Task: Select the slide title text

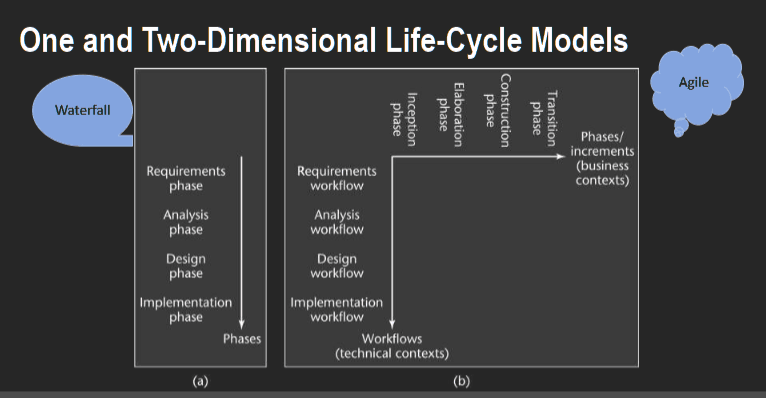Action: (x=323, y=40)
